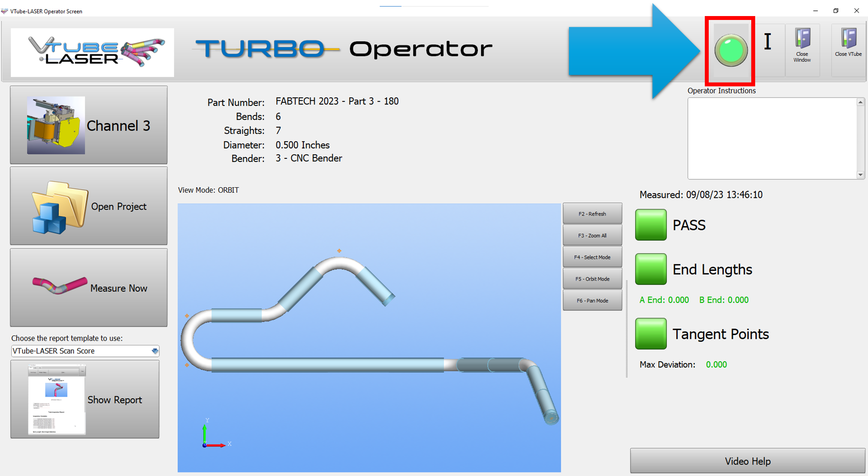868x476 pixels.
Task: Show Report preview button
Action: pyautogui.click(x=85, y=399)
